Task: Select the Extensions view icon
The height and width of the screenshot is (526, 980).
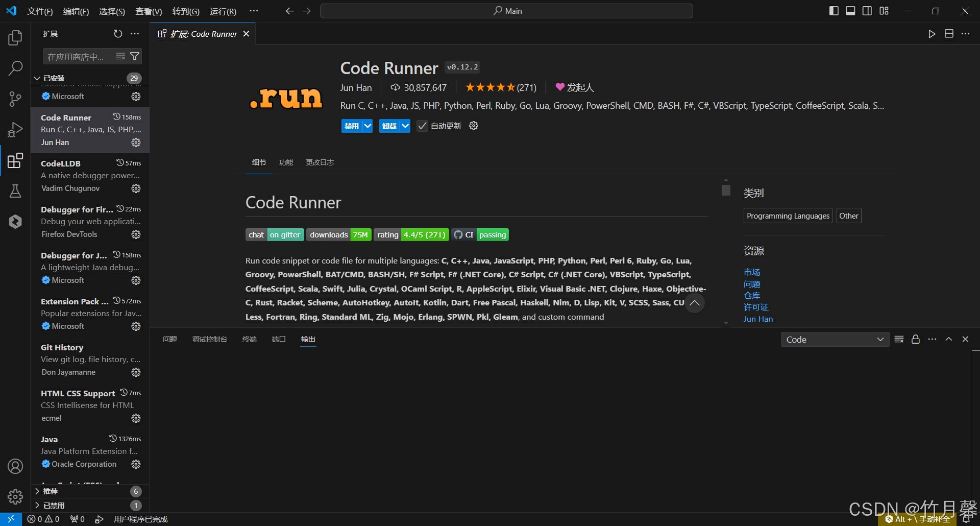Action: [x=15, y=160]
